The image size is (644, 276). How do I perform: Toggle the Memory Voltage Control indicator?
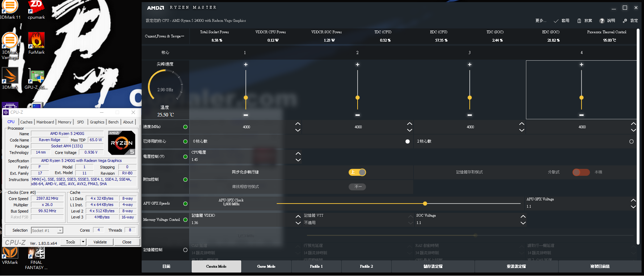coord(185,220)
